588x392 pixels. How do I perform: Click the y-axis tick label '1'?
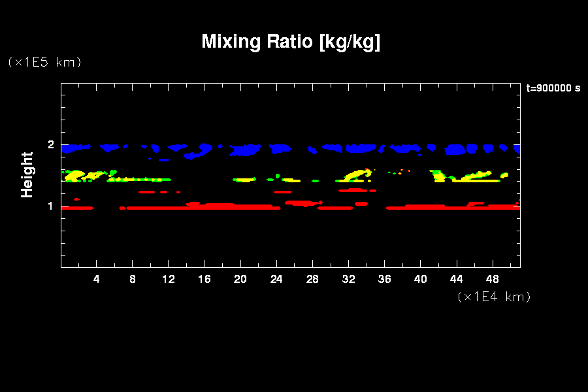click(50, 206)
